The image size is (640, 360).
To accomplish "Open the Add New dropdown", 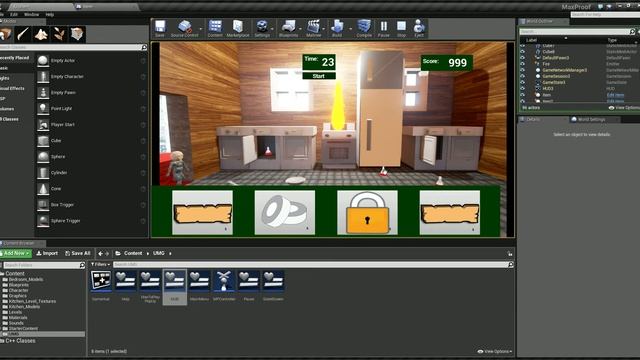I will click(16, 253).
